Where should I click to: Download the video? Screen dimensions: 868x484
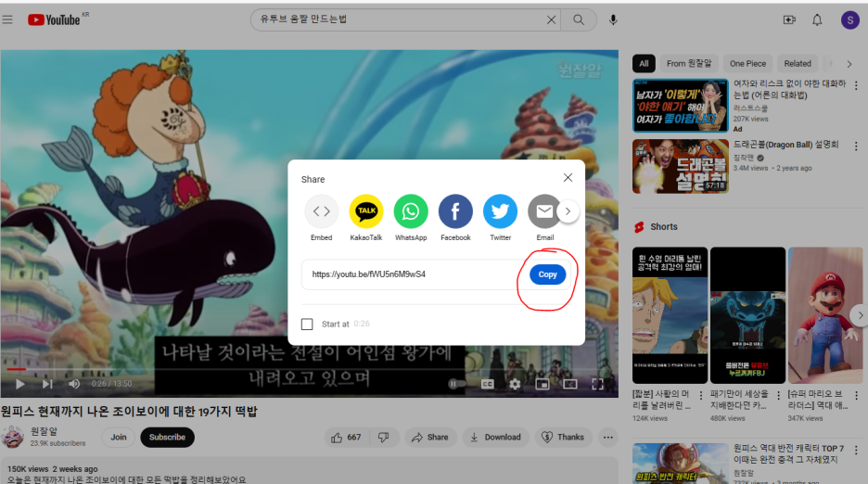tap(495, 438)
